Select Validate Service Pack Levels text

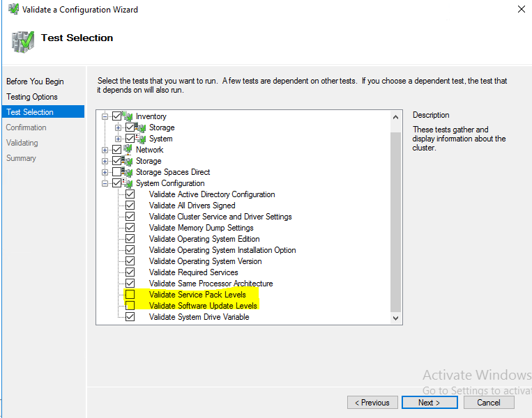click(x=197, y=294)
